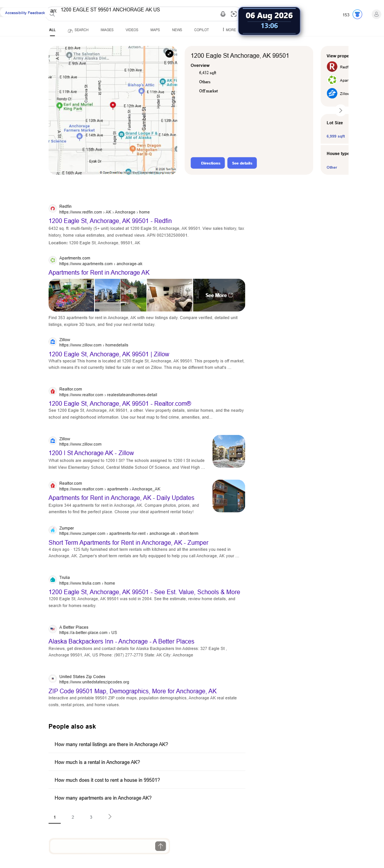Click the chat input field at bottom
The height and width of the screenshot is (868, 384).
(x=102, y=846)
